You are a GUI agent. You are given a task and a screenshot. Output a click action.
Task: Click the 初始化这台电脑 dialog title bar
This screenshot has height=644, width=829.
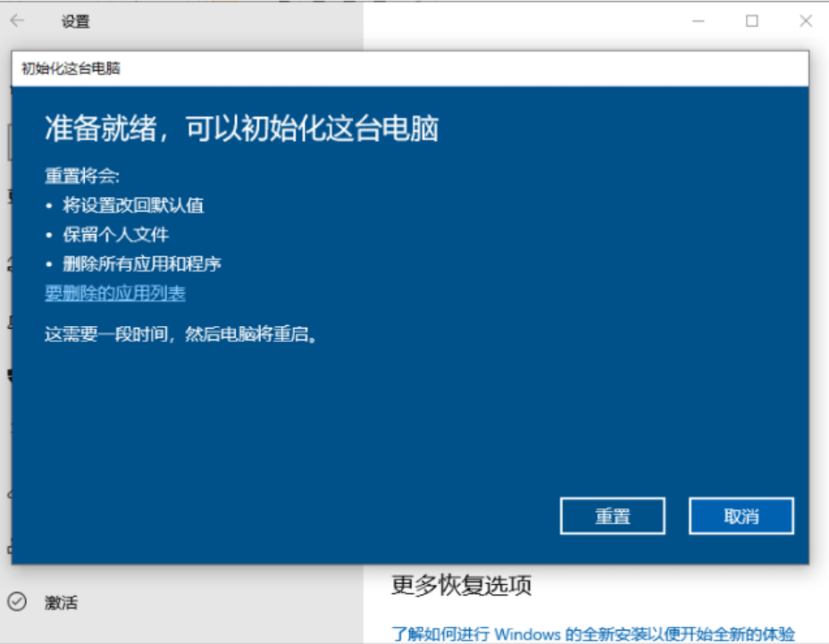pyautogui.click(x=410, y=69)
